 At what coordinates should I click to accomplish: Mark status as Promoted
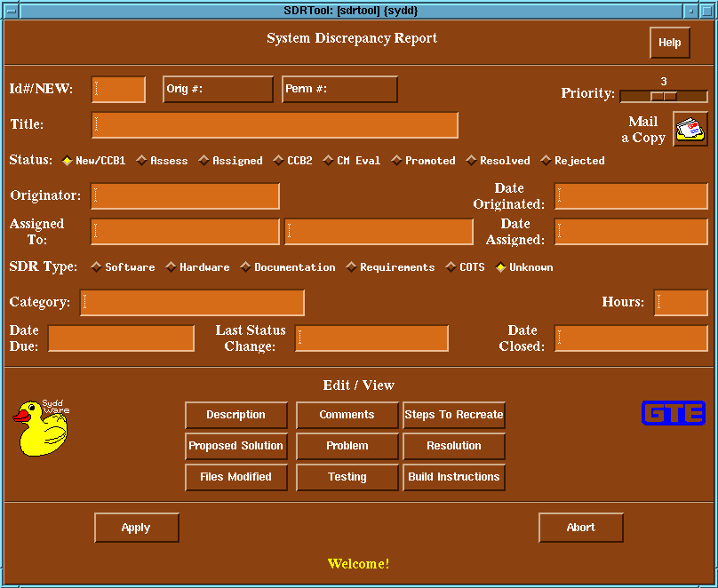click(423, 161)
